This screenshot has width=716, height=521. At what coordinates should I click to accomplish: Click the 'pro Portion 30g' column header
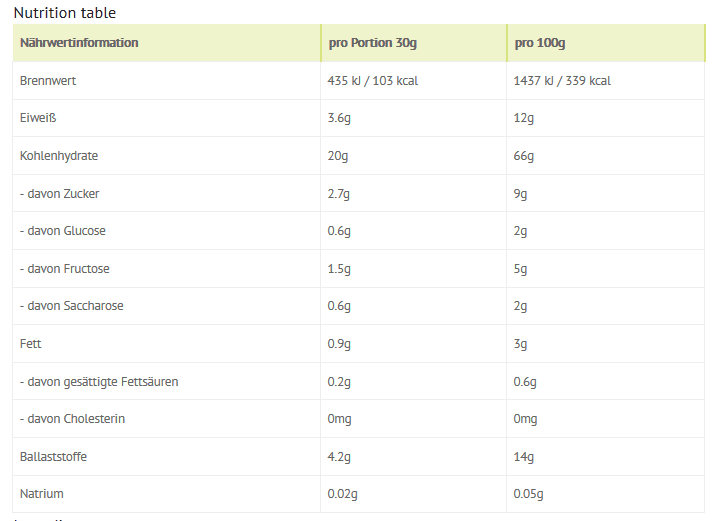point(373,43)
